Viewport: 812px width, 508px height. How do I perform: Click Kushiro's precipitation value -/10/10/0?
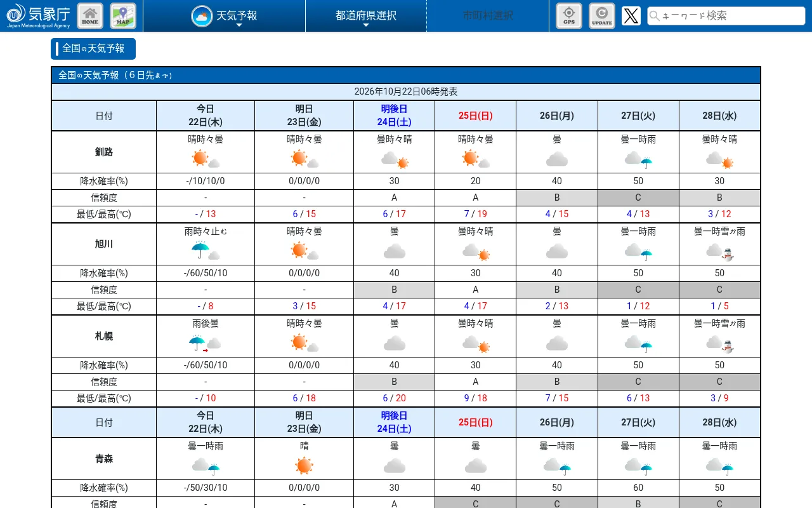click(206, 181)
